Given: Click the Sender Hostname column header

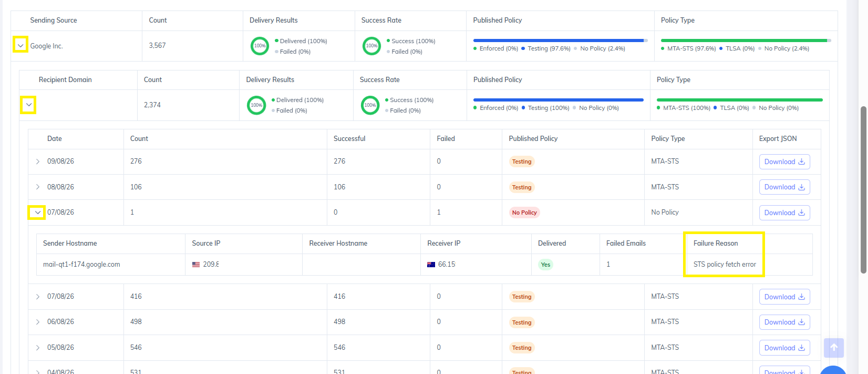Looking at the screenshot, I should [x=70, y=244].
